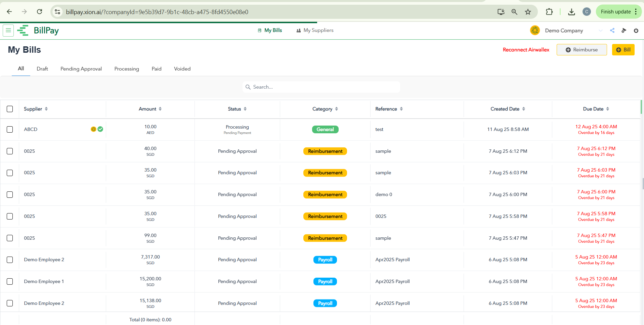The width and height of the screenshot is (644, 325).
Task: Go forward in browser history
Action: coord(24,12)
